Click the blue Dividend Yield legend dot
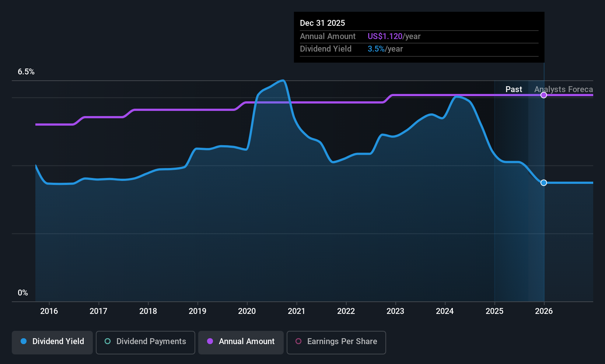This screenshot has width=605, height=364. 23,342
